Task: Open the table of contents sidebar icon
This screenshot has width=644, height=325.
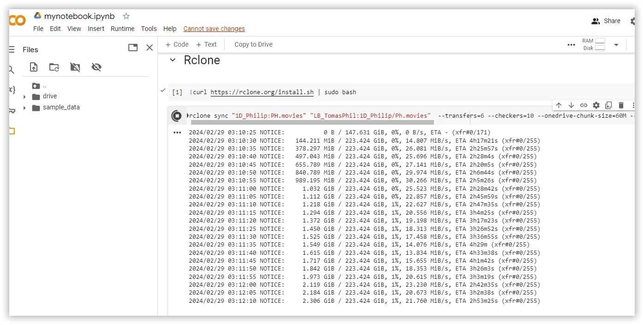Action: tap(12, 49)
